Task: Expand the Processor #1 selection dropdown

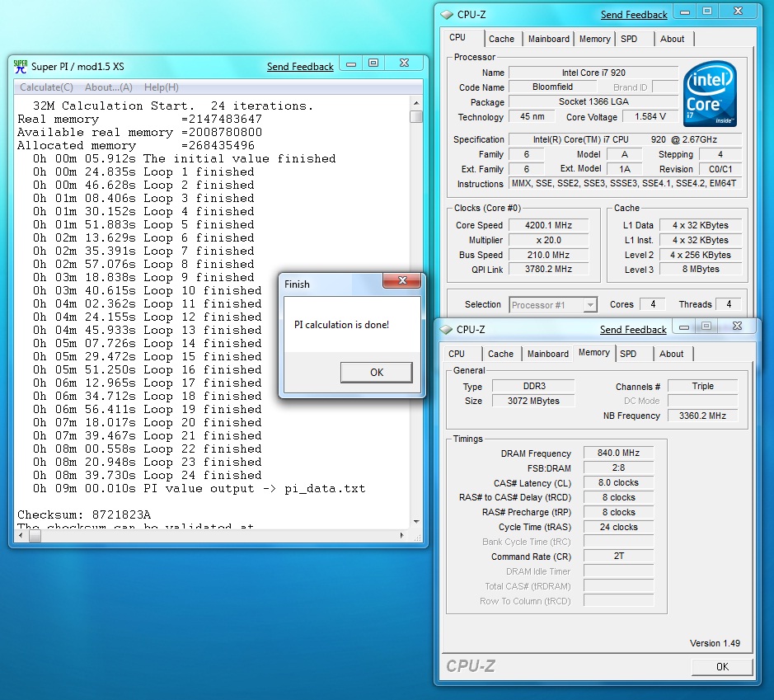Action: (590, 305)
